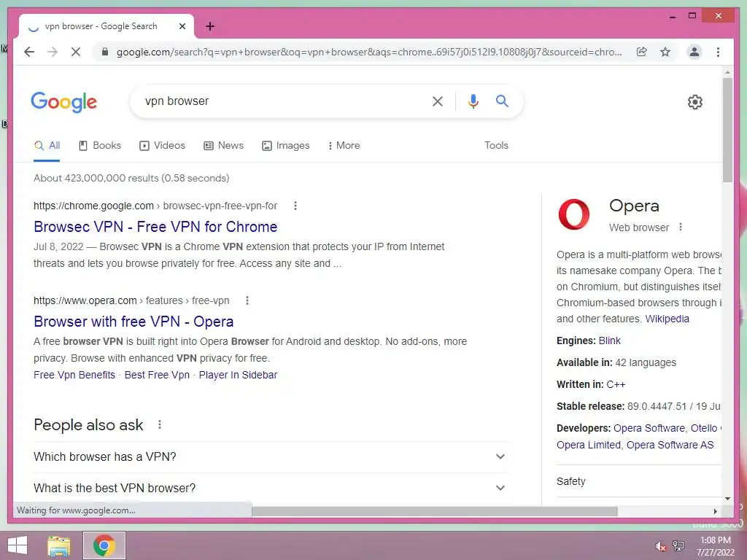The image size is (747, 560).
Task: Follow the Player In Sidebar sitelink
Action: [x=238, y=375]
